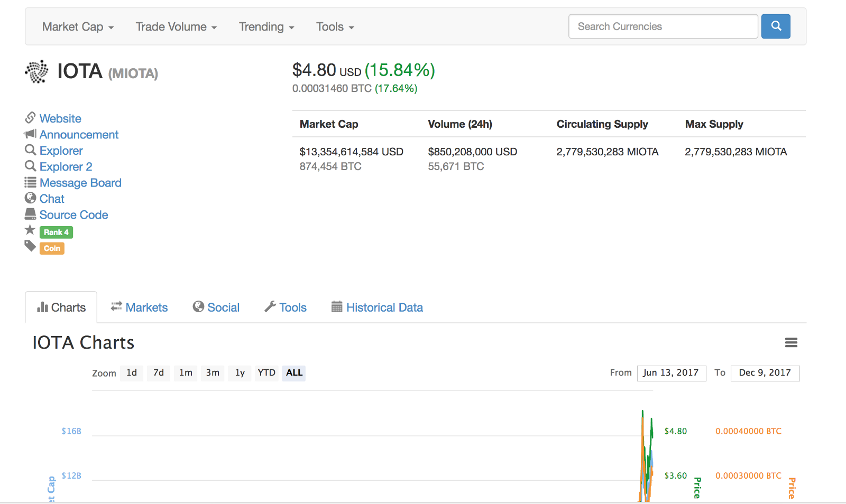Click the magnifier search button
Viewport: 846px width, 504px height.
776,26
